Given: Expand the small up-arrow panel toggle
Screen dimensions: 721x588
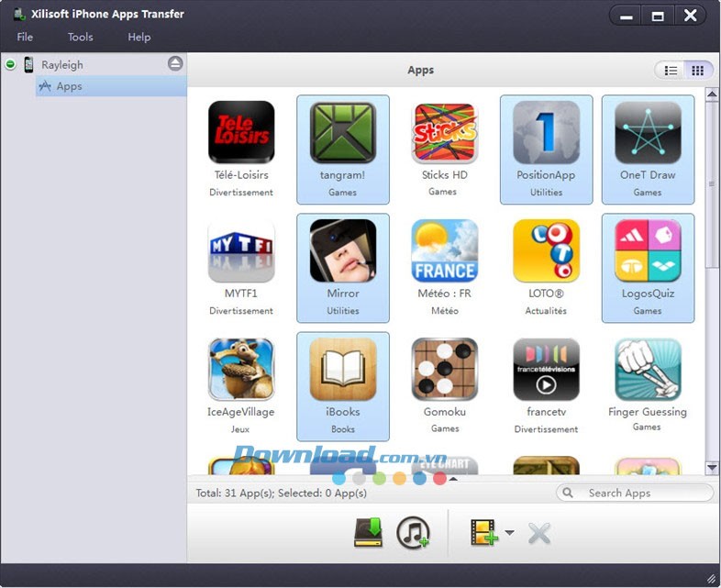Looking at the screenshot, I should (453, 479).
